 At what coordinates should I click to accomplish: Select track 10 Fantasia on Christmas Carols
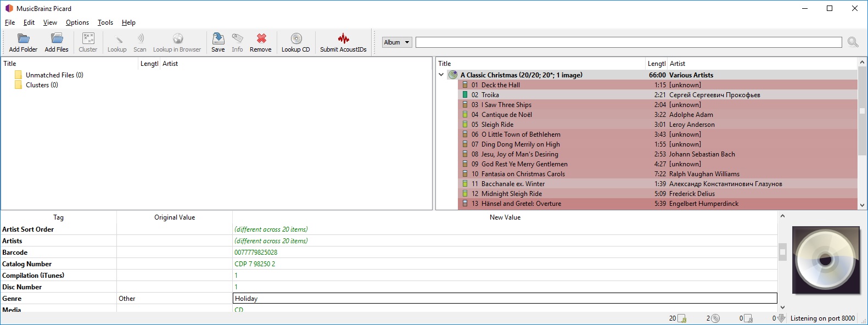[658, 173]
